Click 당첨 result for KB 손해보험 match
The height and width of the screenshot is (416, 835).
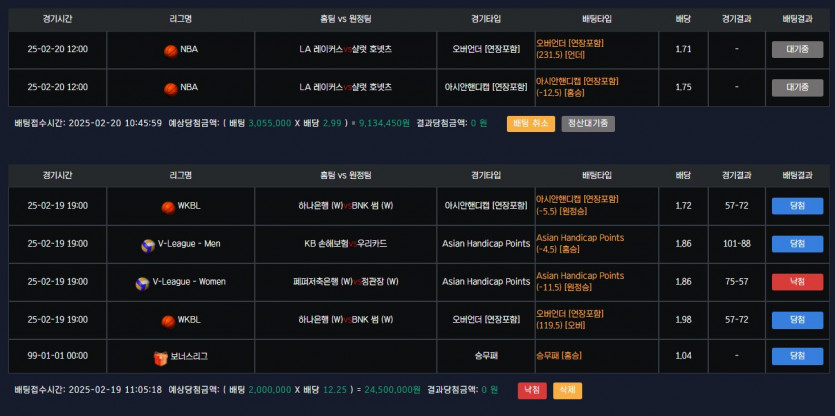797,244
